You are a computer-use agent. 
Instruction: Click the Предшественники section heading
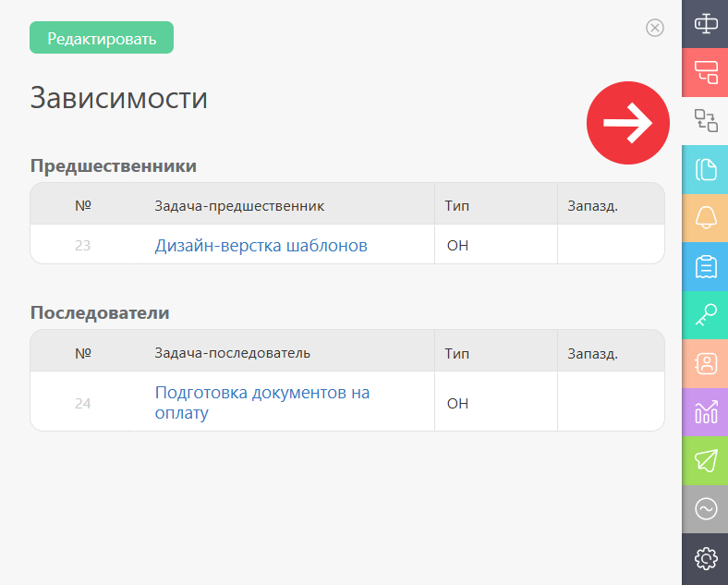click(x=114, y=165)
